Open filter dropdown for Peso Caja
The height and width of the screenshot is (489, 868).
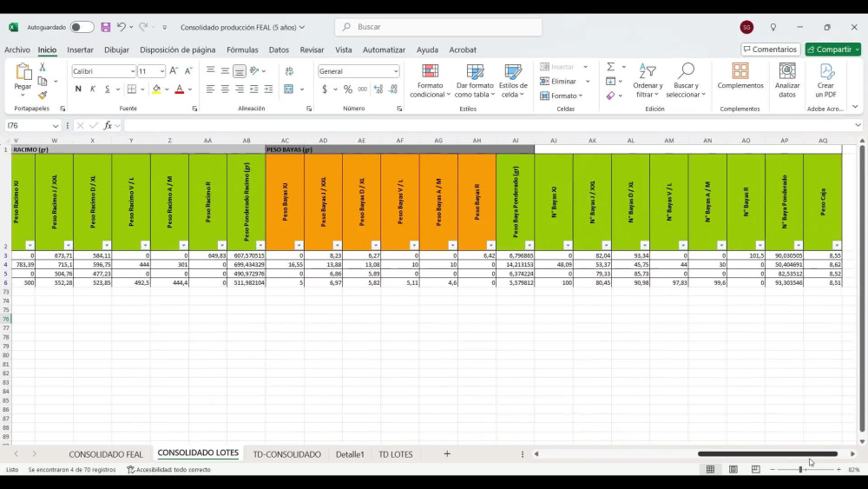pos(837,245)
